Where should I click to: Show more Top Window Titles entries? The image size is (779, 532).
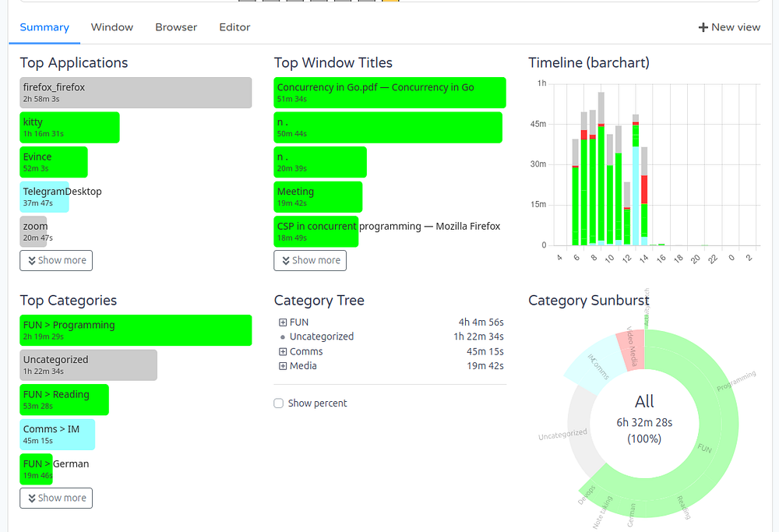(310, 260)
